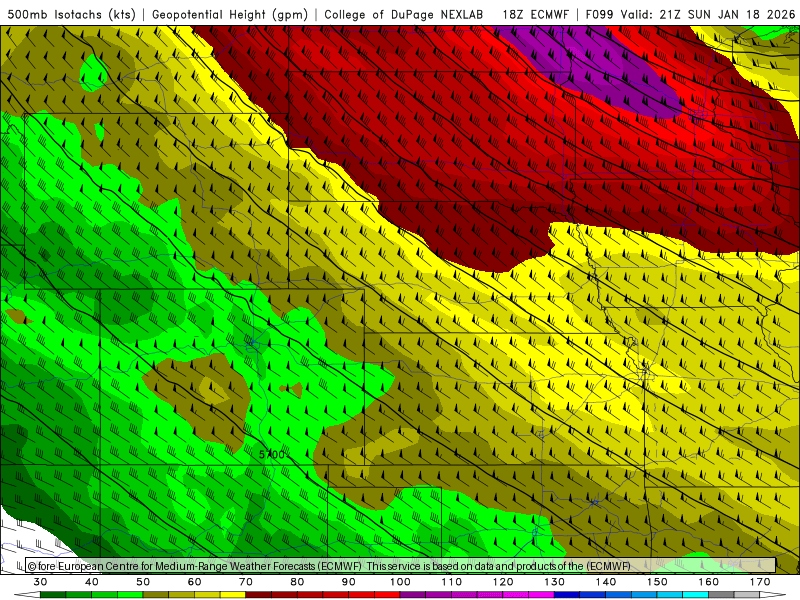Click the 'Valid: 21Z SUN JAN 18 2026' text
Screen dimensions: 800x600
(708, 14)
